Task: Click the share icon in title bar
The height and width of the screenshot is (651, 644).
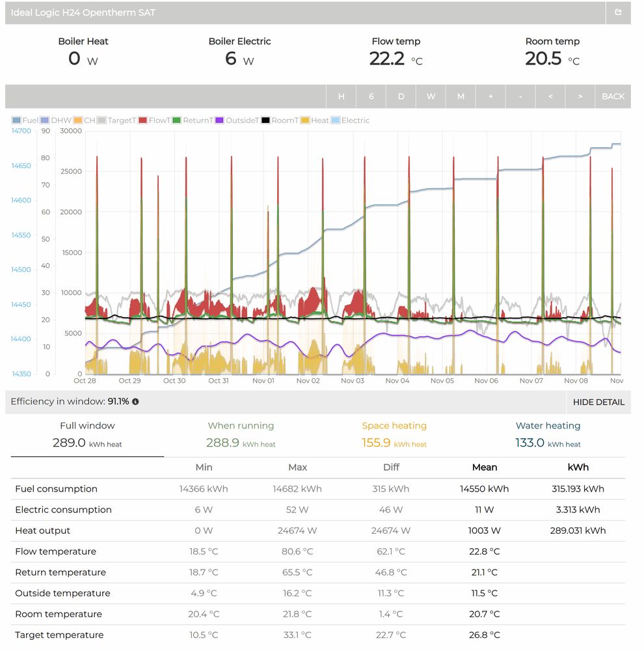Action: point(618,12)
